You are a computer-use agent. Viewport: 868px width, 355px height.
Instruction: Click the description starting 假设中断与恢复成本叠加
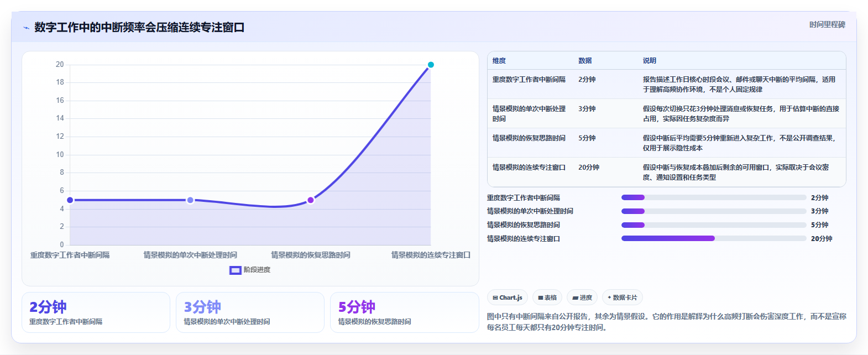736,173
